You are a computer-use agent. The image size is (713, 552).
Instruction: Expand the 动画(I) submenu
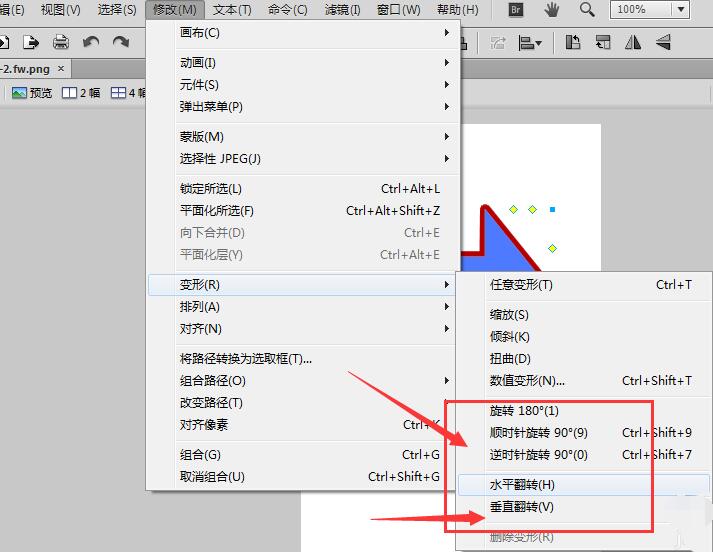click(x=303, y=62)
